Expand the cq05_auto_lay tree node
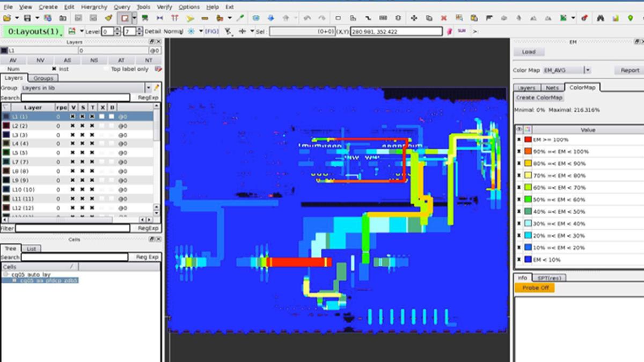 tap(6, 274)
